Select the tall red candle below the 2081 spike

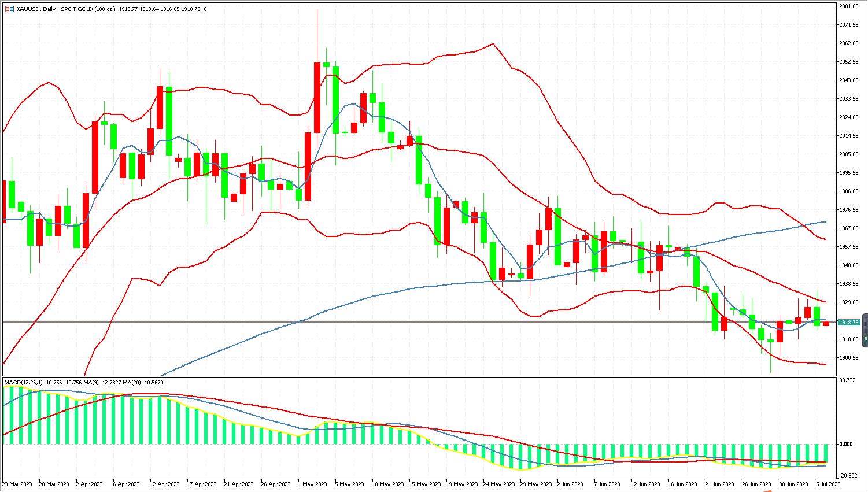point(317,97)
